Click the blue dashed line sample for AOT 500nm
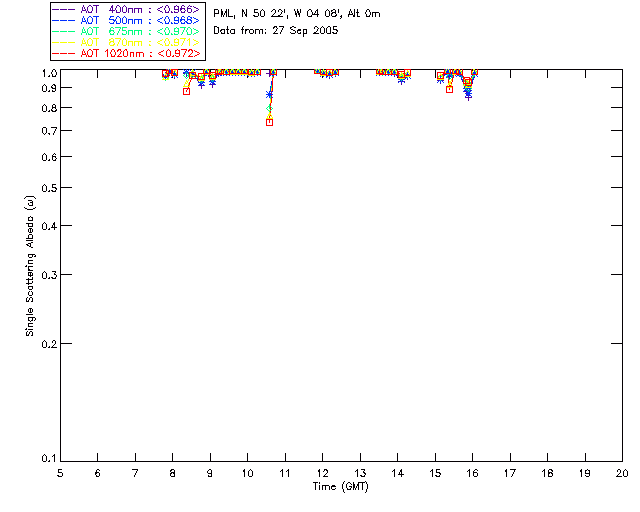This screenshot has width=640, height=512. tap(64, 20)
